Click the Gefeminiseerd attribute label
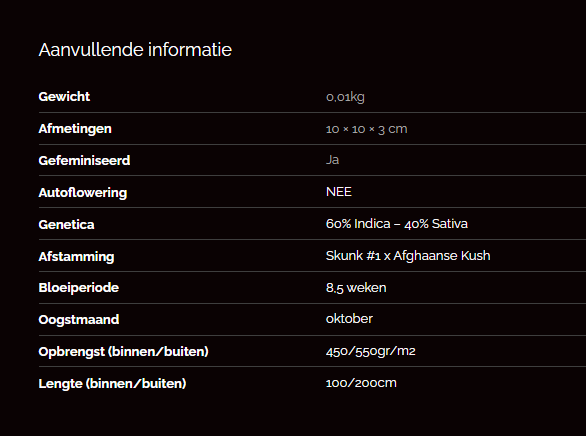 84,160
